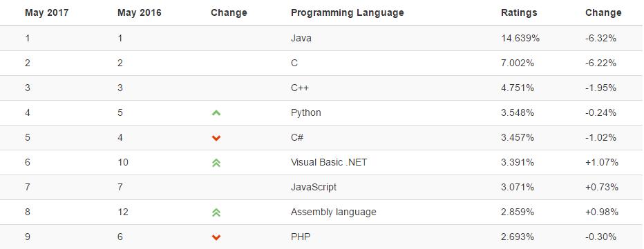
Task: Click the change value "-1.95%"
Action: tap(601, 88)
